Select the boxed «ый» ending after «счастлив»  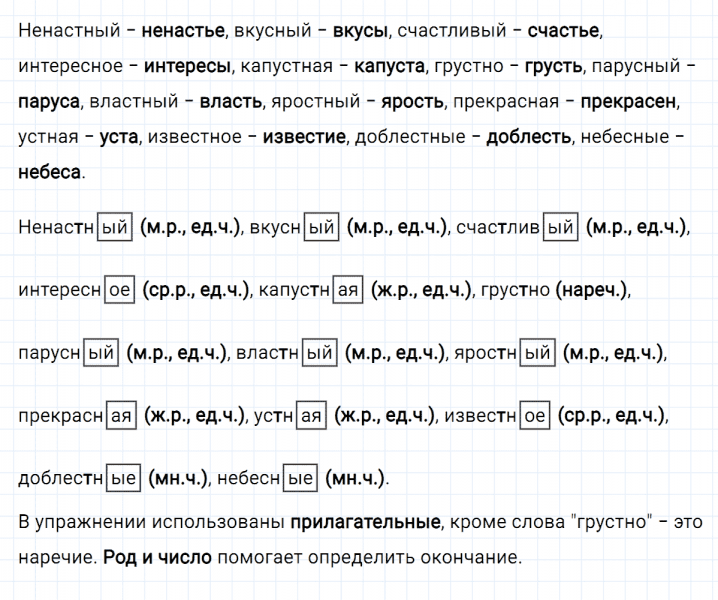[x=561, y=228]
